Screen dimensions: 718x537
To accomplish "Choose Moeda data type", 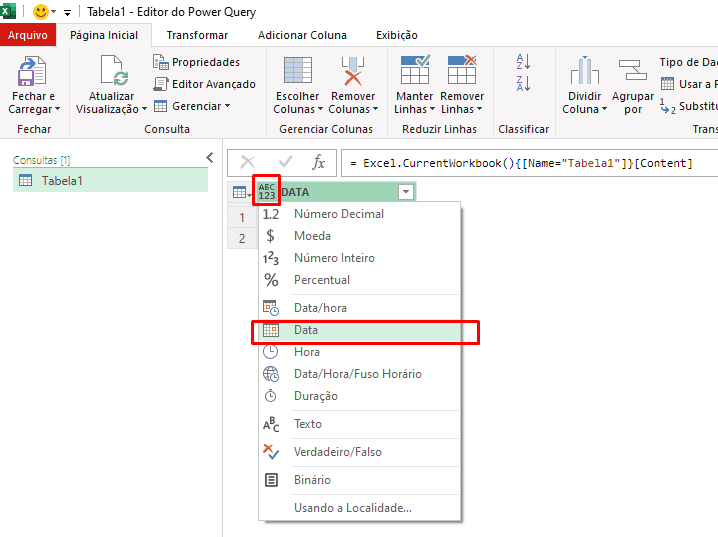I will click(x=359, y=236).
